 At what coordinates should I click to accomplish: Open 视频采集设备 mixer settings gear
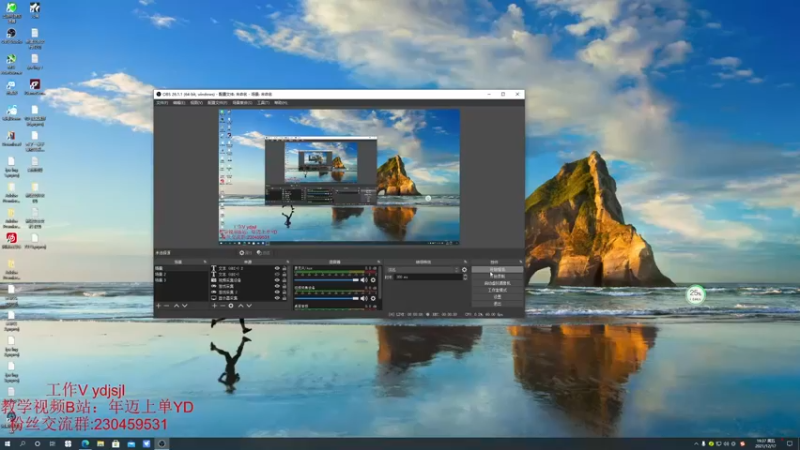[373, 298]
